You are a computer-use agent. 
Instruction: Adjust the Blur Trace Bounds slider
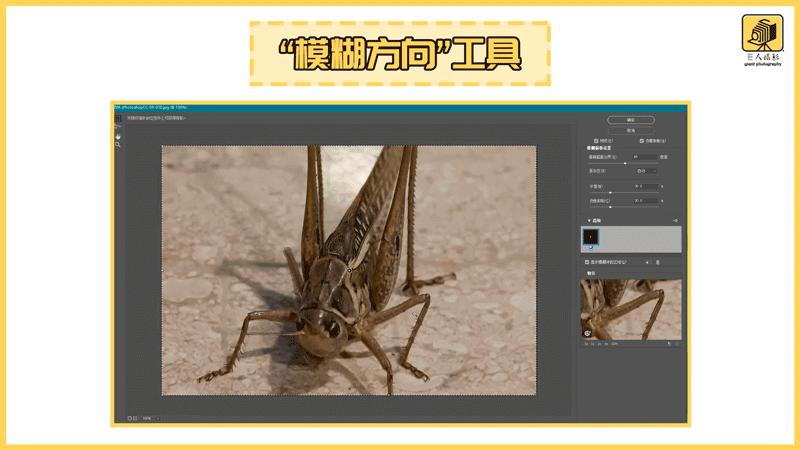[625, 163]
